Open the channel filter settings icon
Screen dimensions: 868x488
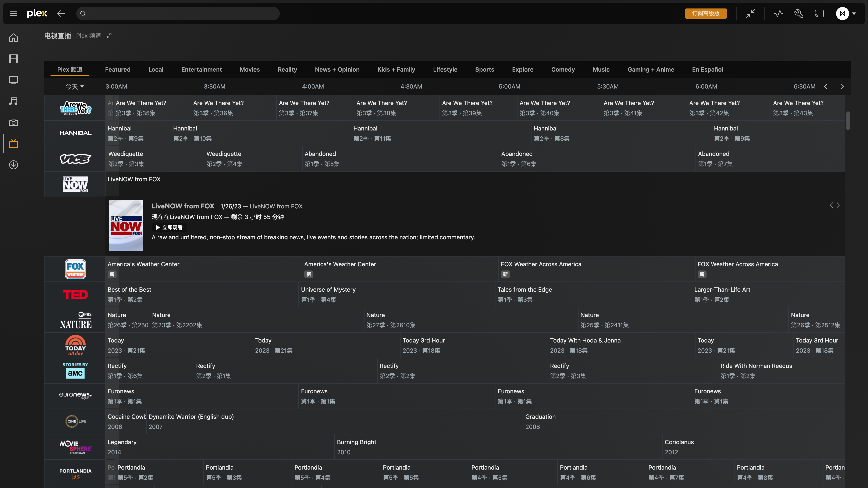coord(109,36)
